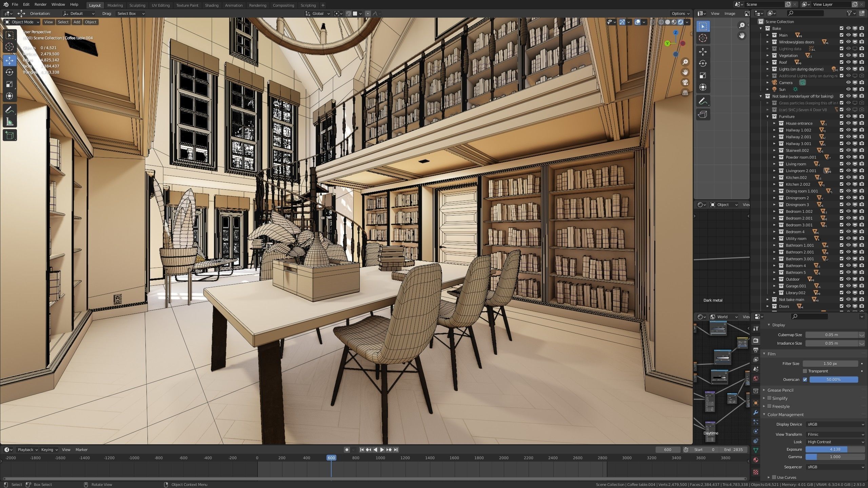Open the Render menu

pos(40,4)
